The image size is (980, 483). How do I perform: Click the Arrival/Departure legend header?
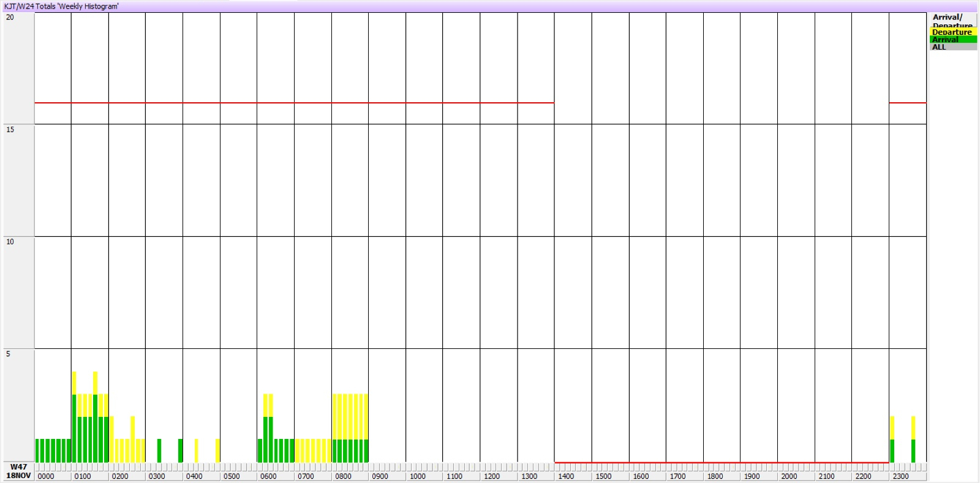[952, 19]
